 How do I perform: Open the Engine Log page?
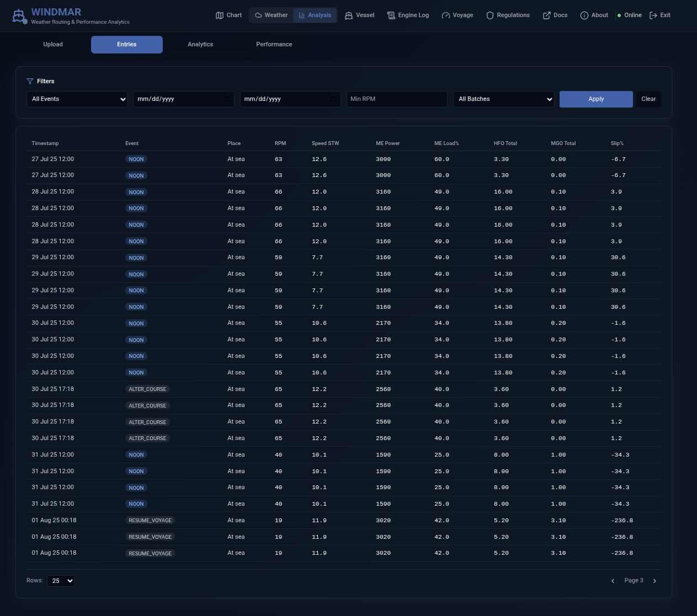click(x=408, y=15)
